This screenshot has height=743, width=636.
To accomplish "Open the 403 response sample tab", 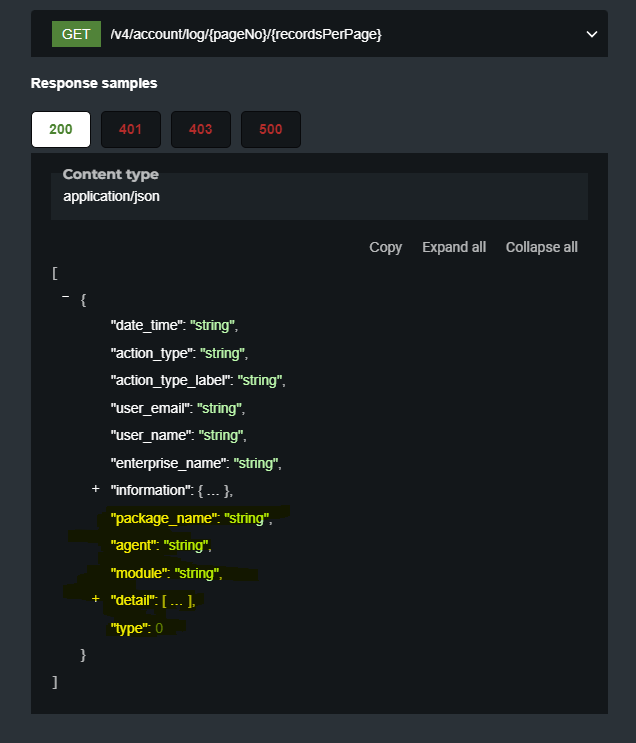I will click(x=200, y=129).
